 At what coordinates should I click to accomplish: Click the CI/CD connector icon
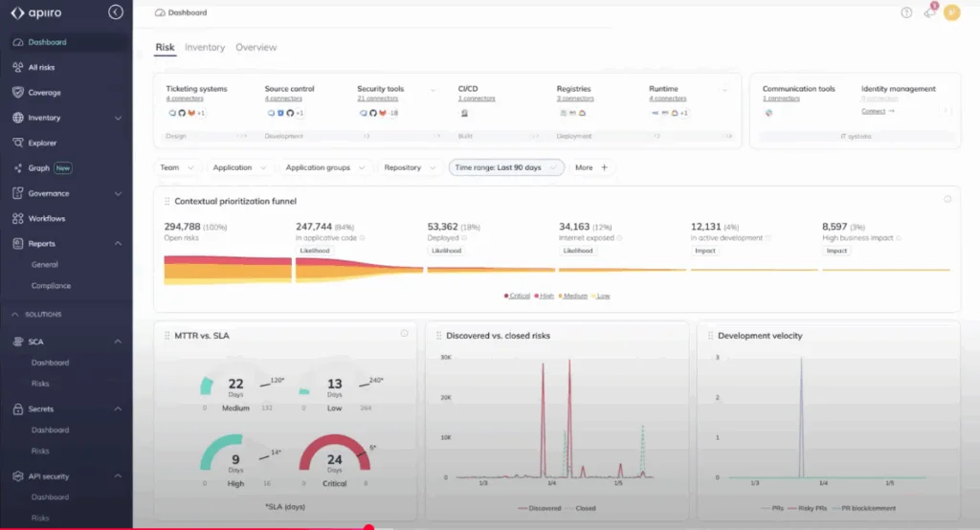[x=464, y=113]
